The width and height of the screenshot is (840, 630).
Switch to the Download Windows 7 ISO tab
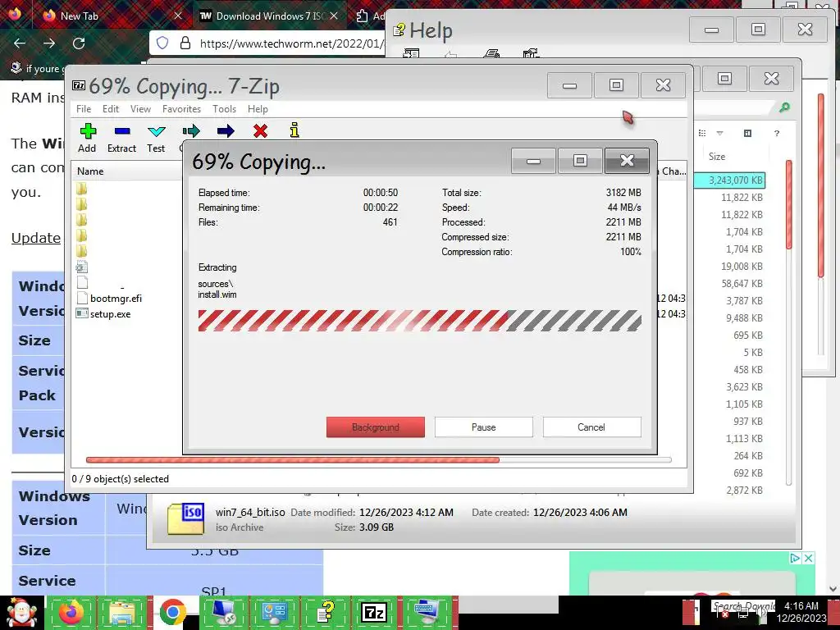[271, 16]
